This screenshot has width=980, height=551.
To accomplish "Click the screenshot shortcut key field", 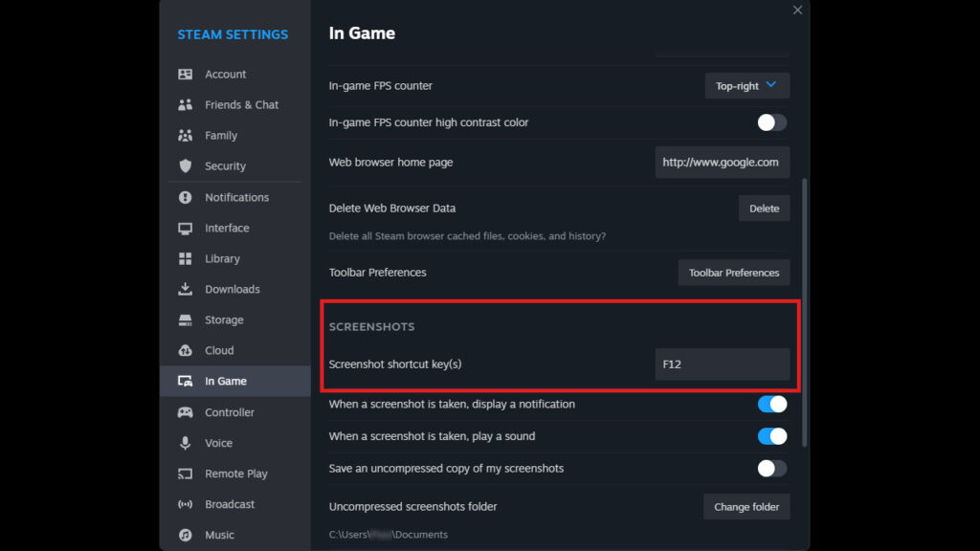I will click(x=722, y=364).
